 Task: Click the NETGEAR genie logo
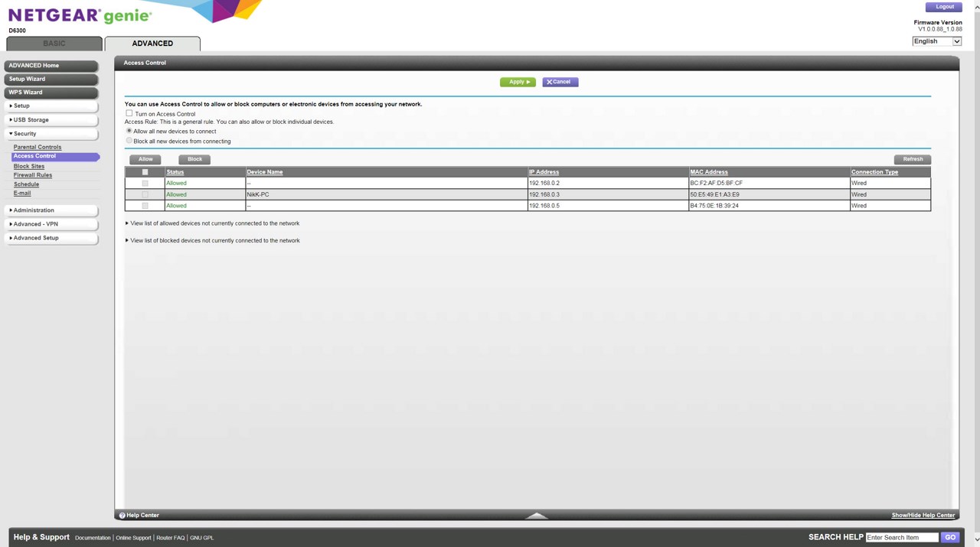80,15
